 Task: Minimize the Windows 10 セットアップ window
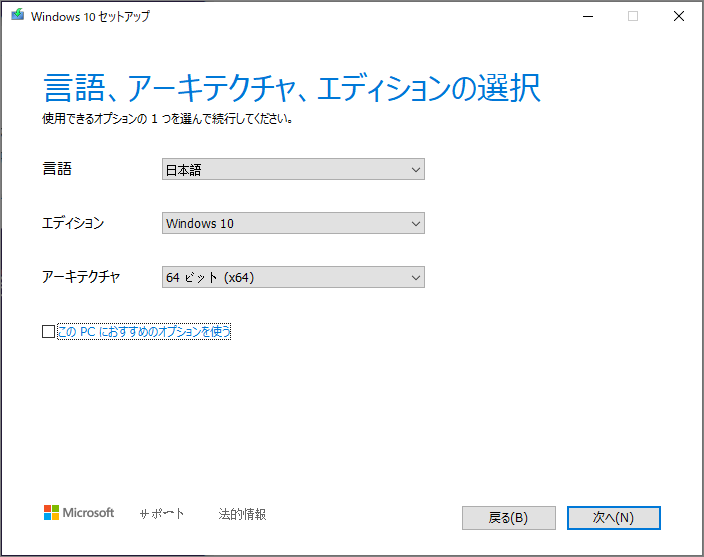pos(588,17)
